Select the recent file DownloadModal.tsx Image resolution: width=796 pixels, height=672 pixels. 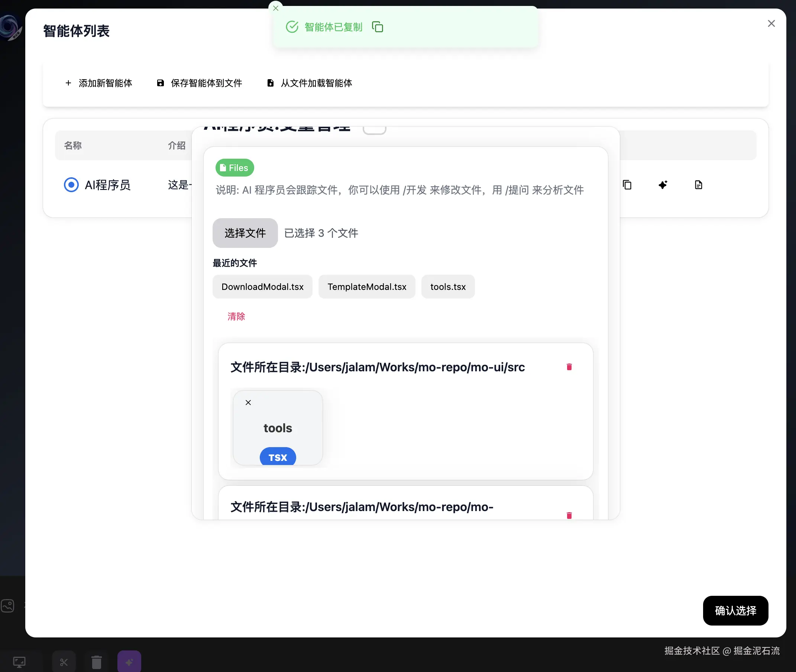[x=262, y=287]
